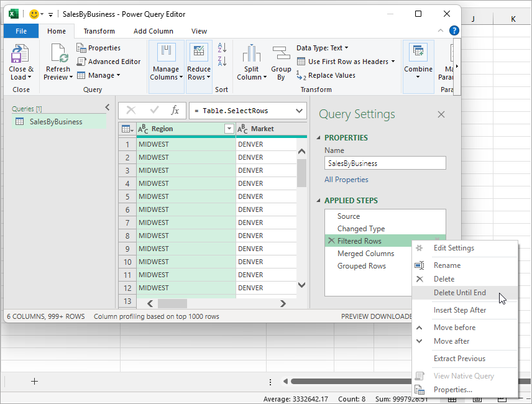Cancel formula edit with X icon
This screenshot has width=532, height=404.
[131, 110]
